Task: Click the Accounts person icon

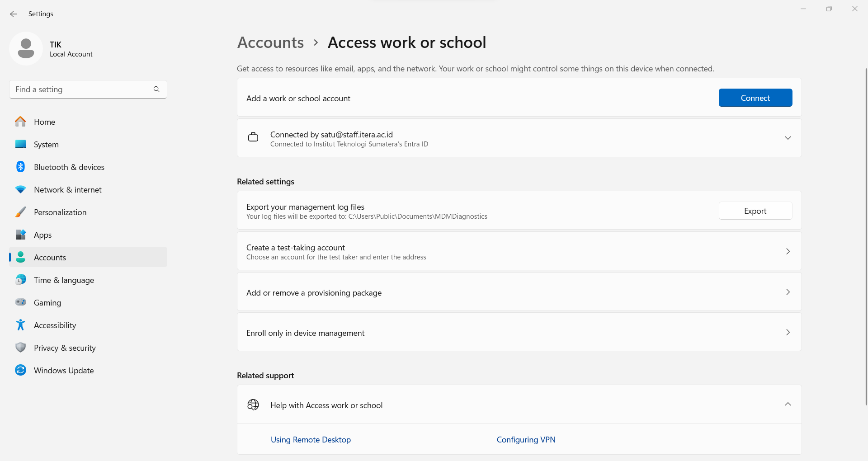Action: (20, 257)
